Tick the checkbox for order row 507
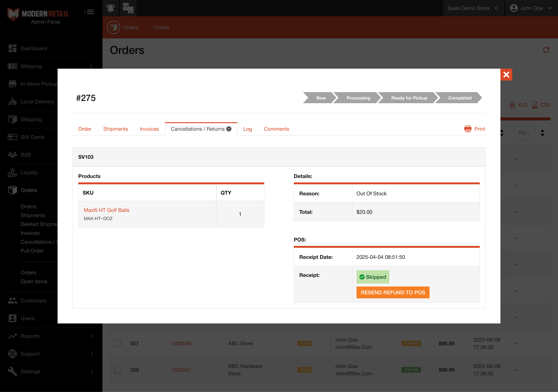 pos(118,343)
